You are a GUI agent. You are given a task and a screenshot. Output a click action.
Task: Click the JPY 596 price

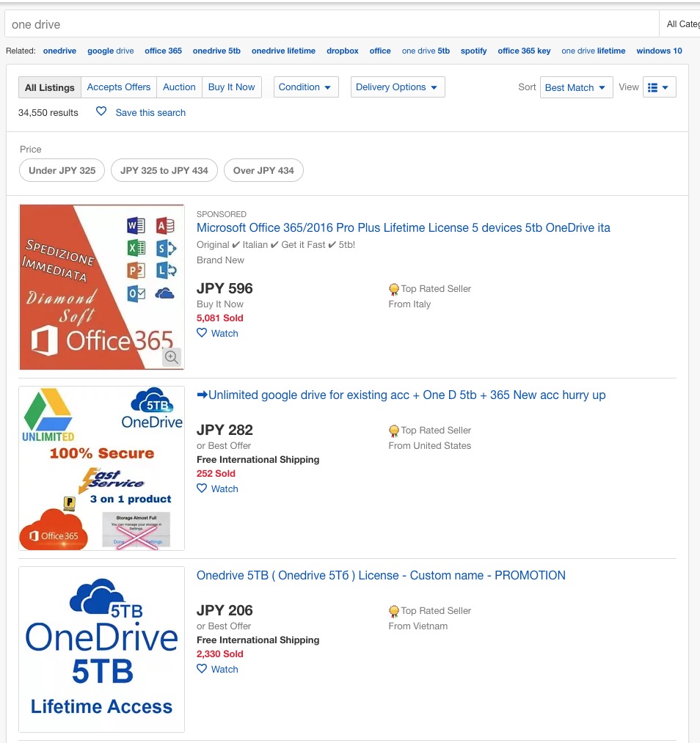coord(225,288)
